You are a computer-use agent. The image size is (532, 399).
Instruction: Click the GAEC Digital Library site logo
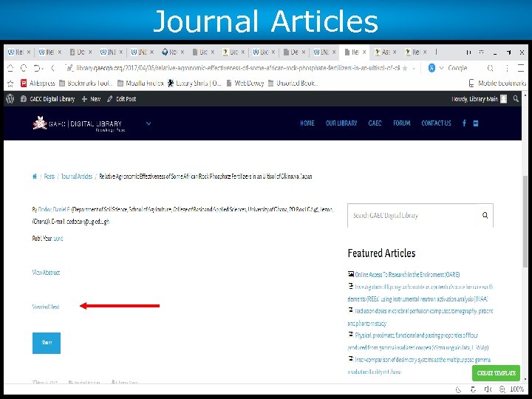79,124
